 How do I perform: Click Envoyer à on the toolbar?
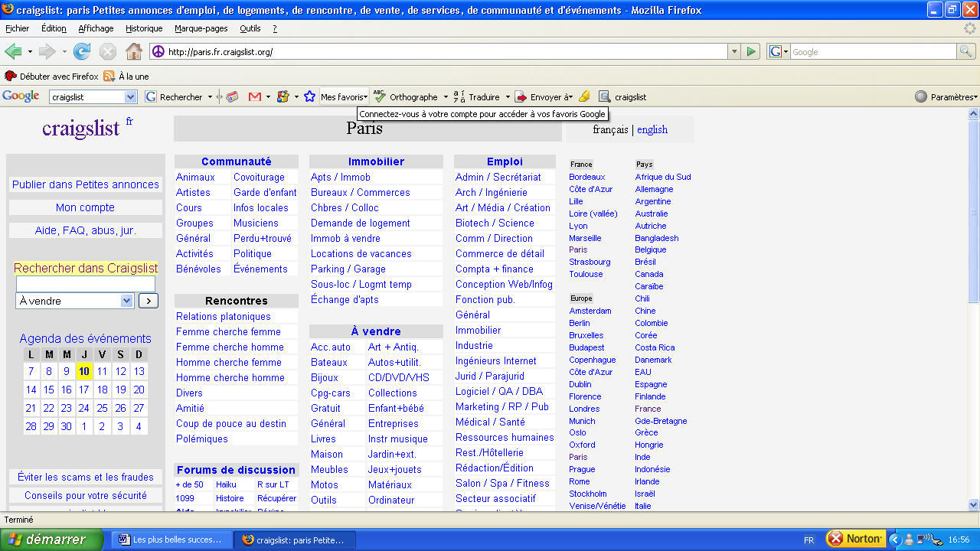[x=544, y=97]
